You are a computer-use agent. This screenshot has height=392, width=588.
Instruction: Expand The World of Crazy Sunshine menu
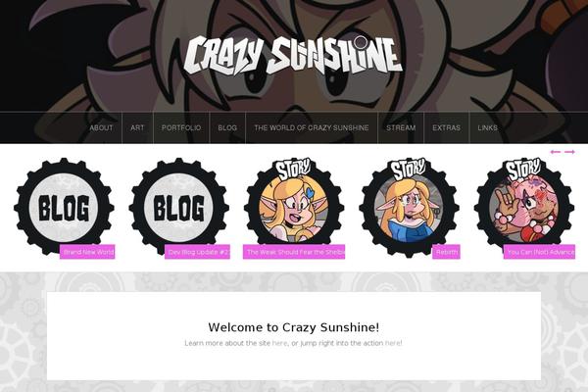312,127
